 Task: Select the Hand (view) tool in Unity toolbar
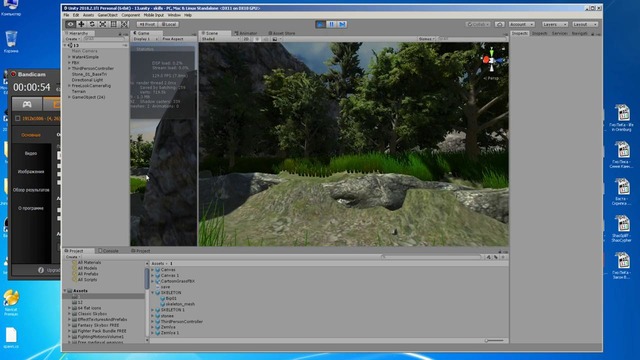[70, 24]
